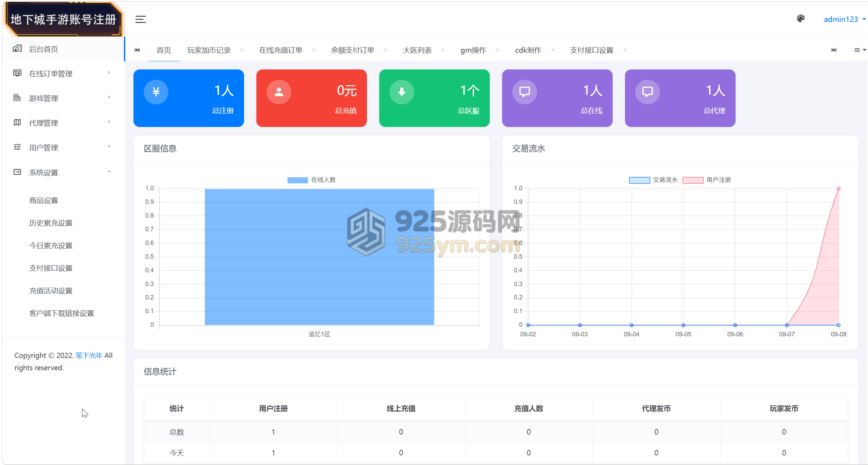The width and height of the screenshot is (868, 465).
Task: Switch to the 玩家加币记录 tab
Action: point(209,50)
